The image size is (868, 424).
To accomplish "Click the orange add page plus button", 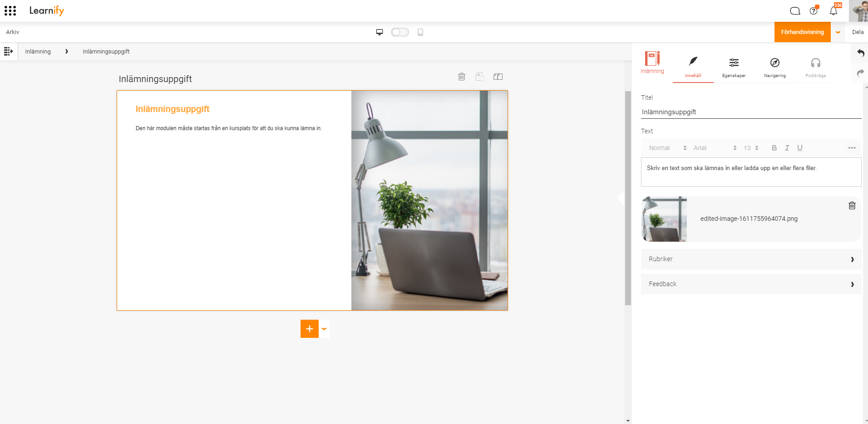I will point(310,329).
